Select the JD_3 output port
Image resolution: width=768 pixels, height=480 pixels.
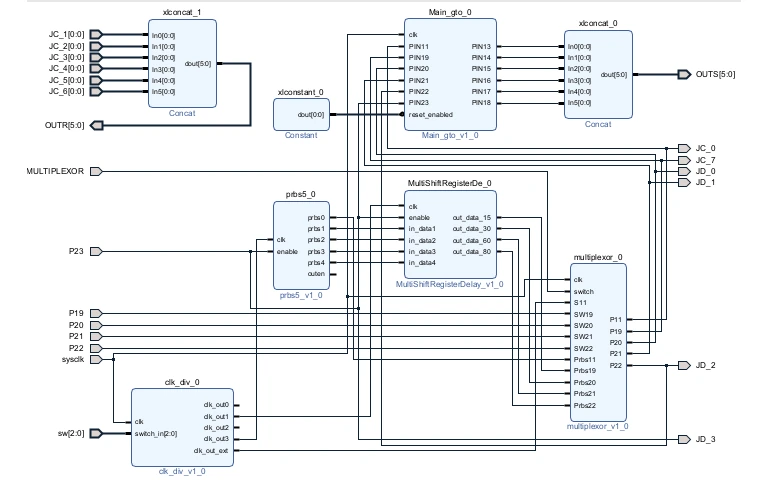tap(684, 439)
